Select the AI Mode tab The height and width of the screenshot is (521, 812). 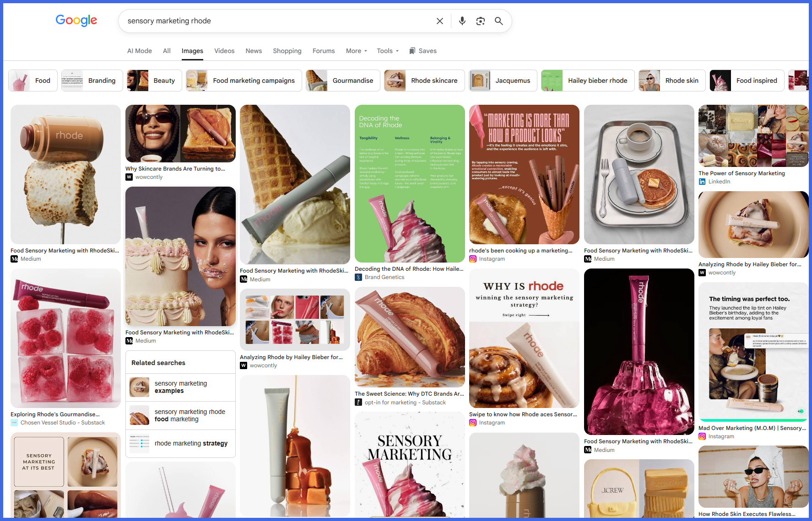pos(140,51)
